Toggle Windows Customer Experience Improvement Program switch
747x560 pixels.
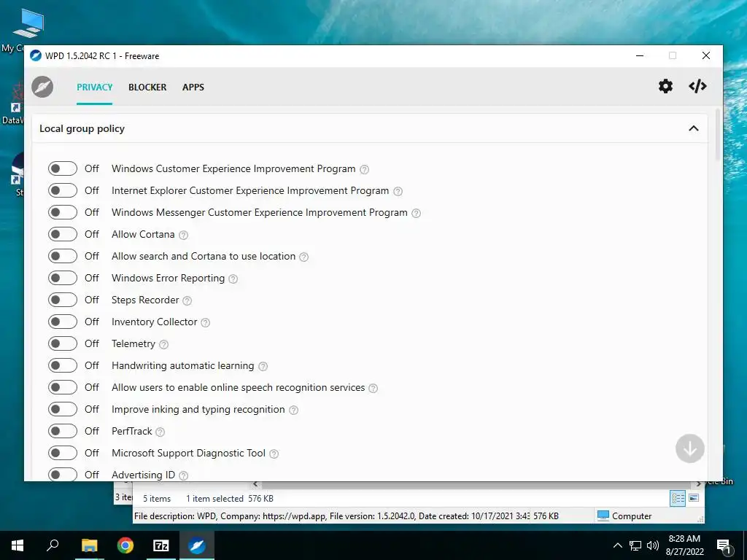(63, 168)
